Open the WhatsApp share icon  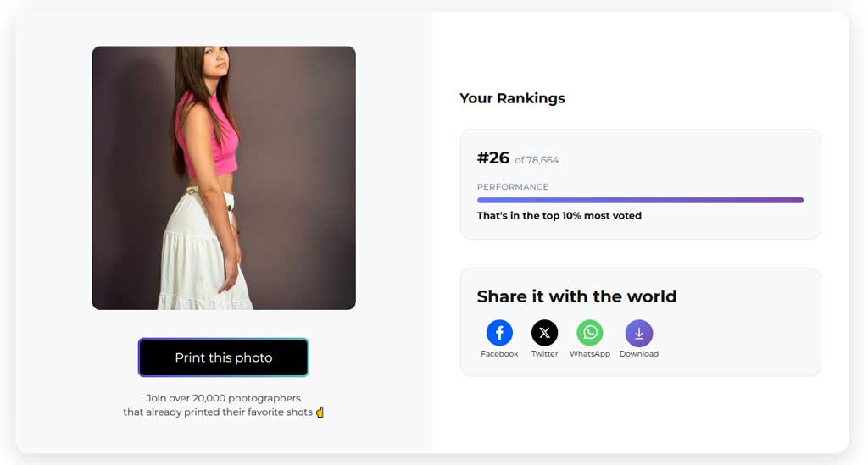pyautogui.click(x=590, y=333)
